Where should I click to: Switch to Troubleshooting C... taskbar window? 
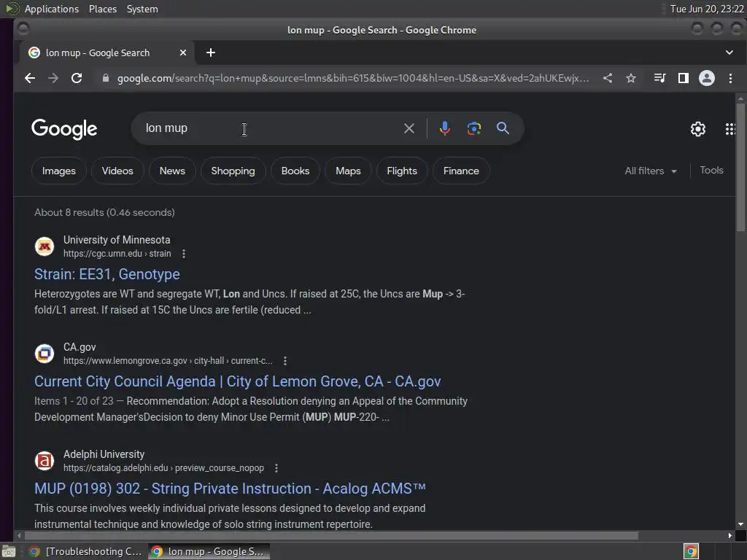click(86, 551)
